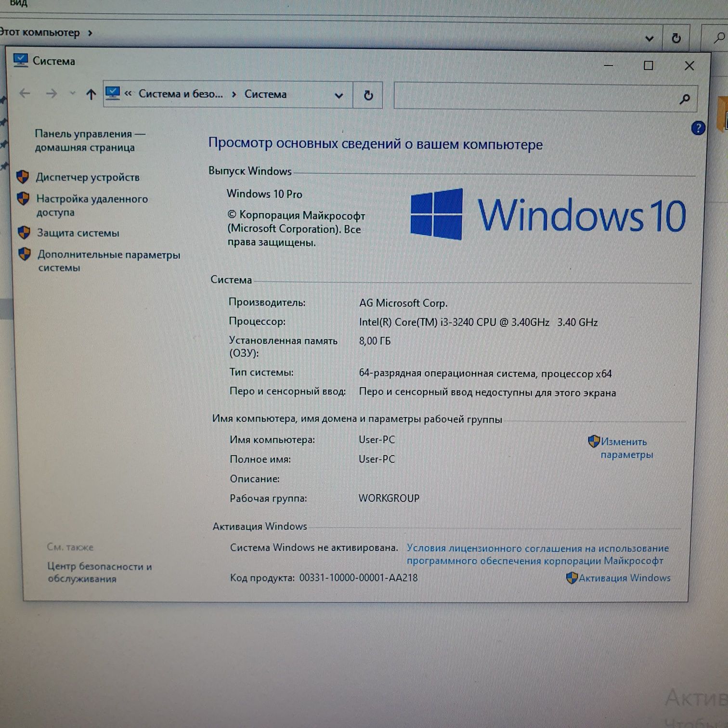Open 'Настройка удаленного доступа' link
Image resolution: width=728 pixels, height=728 pixels.
[92, 205]
